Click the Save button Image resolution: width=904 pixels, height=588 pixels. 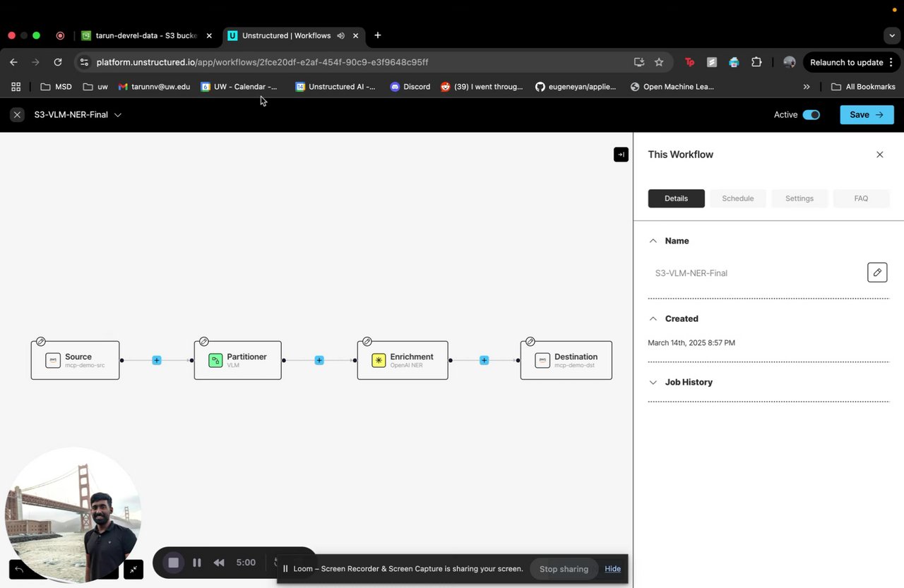click(x=867, y=115)
